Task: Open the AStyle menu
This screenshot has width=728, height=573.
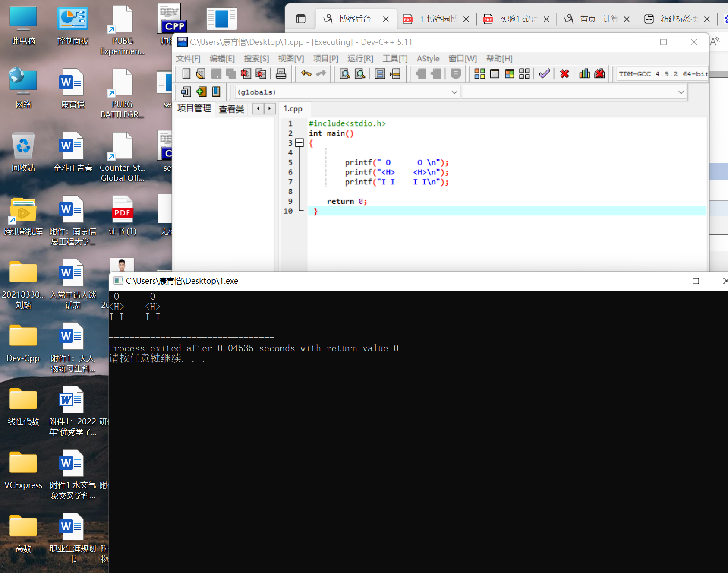Action: [428, 59]
